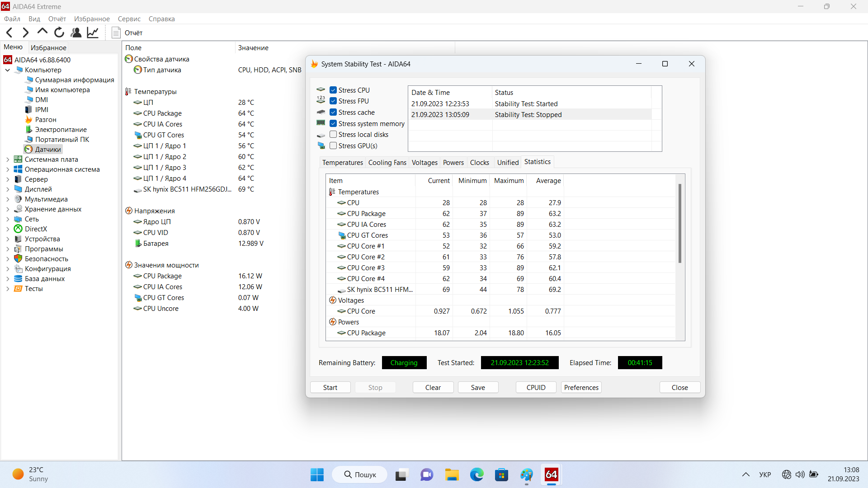
Task: Open File Explorer from taskbar
Action: (452, 474)
